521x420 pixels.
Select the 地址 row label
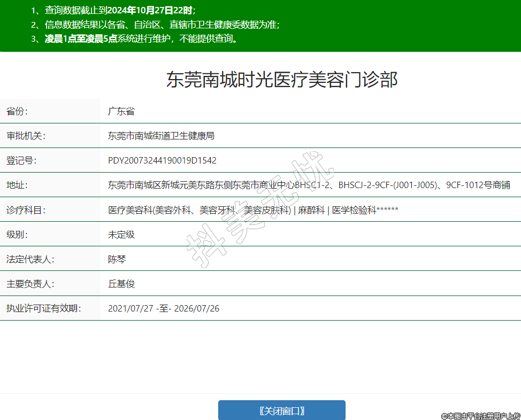17,185
